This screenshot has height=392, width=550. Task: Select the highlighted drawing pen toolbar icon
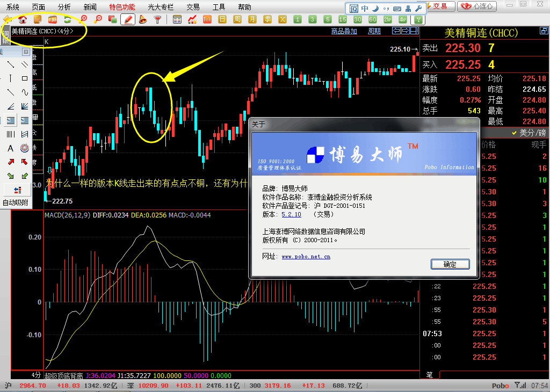click(128, 20)
